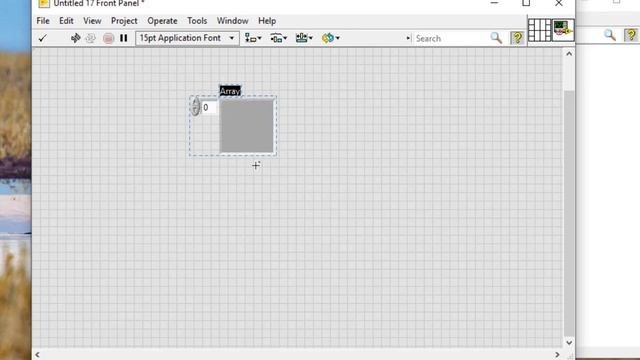Open the Window menu
Viewport: 640px width, 360px height.
233,21
